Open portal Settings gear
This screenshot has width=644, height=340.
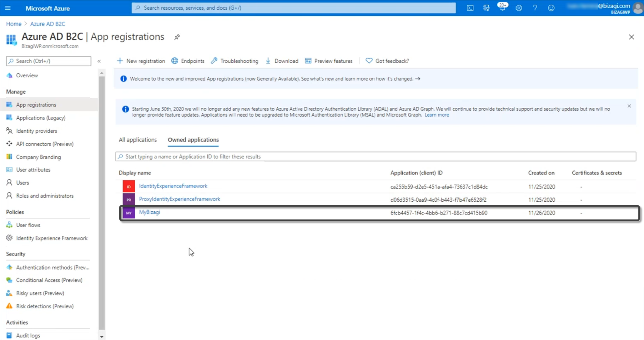[x=519, y=8]
